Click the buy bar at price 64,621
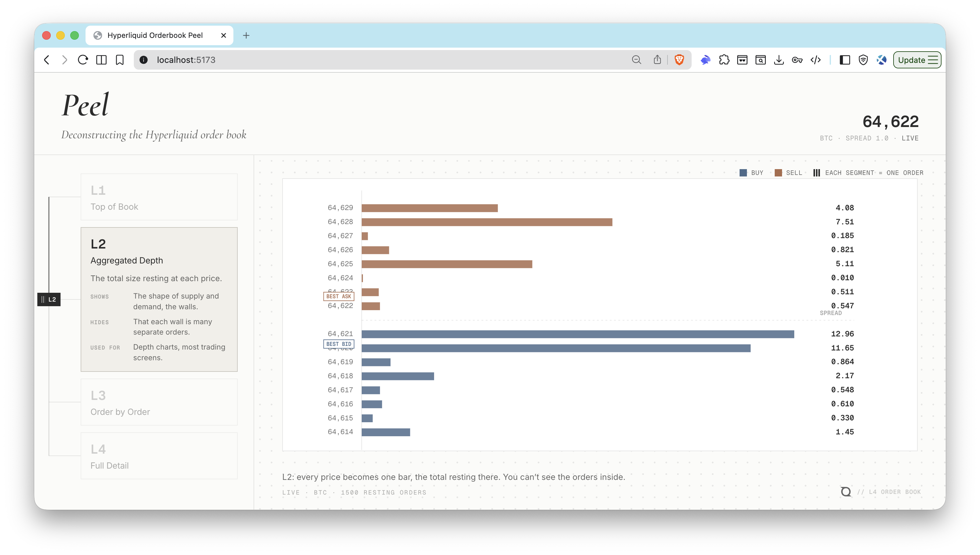This screenshot has width=980, height=555. click(x=578, y=334)
